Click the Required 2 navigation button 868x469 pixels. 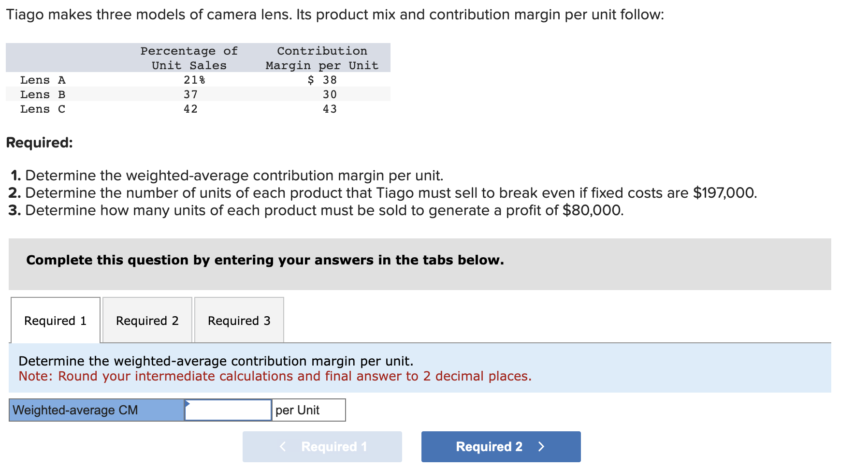tap(500, 446)
